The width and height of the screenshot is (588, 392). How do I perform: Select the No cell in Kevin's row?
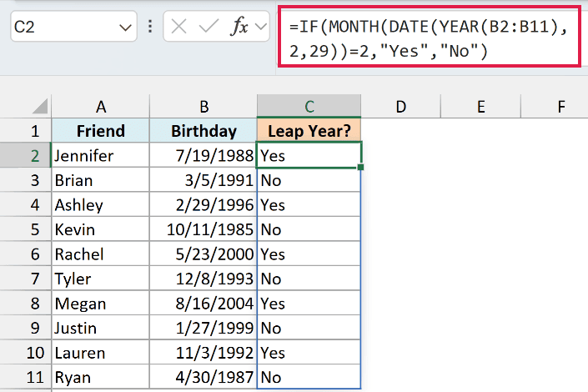[309, 229]
